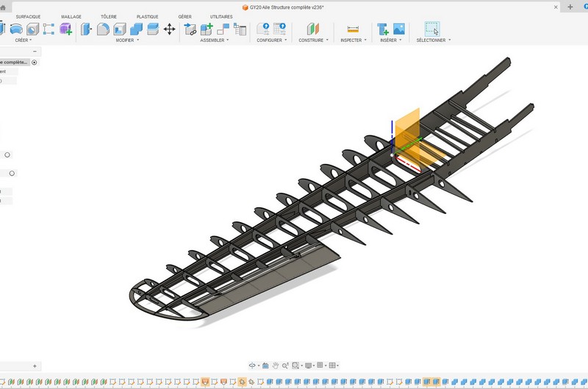Open the UTILITAIRES tab
The height and width of the screenshot is (389, 588).
click(221, 16)
